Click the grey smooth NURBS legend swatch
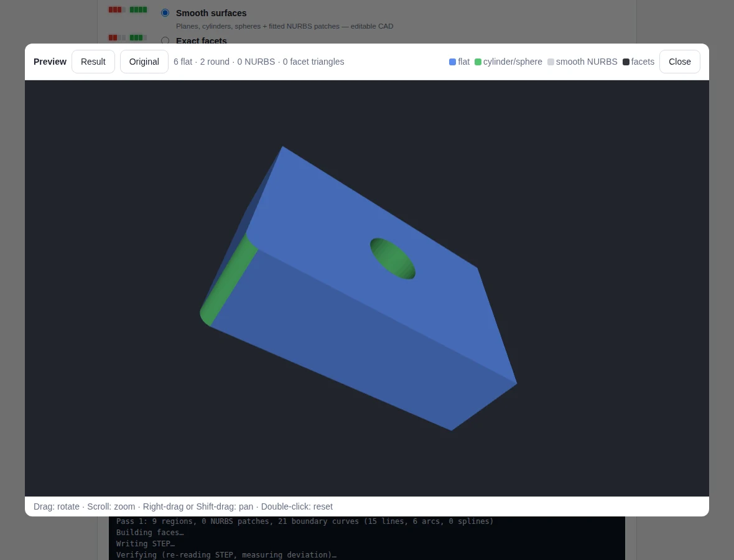The image size is (734, 560). pos(550,62)
